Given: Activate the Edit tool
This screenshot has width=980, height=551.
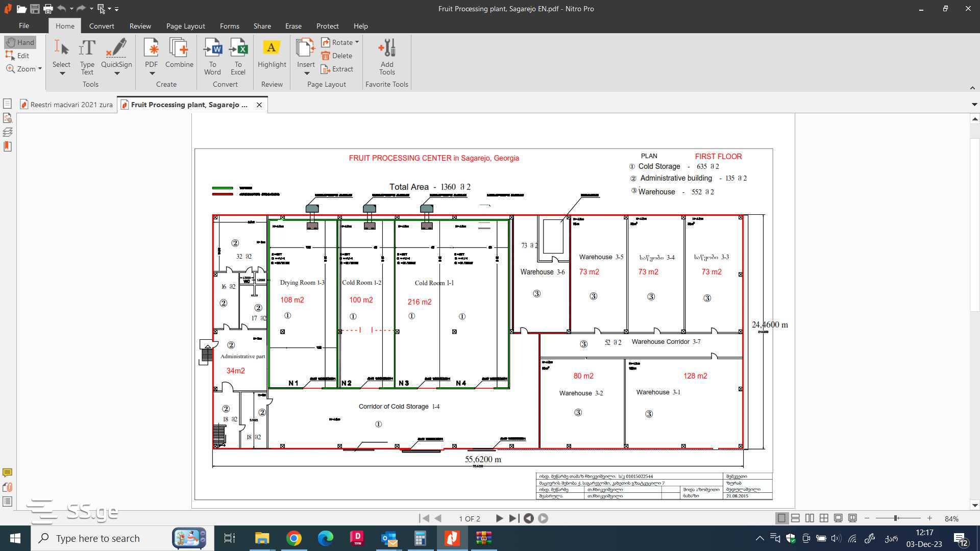Looking at the screenshot, I should coord(17,56).
